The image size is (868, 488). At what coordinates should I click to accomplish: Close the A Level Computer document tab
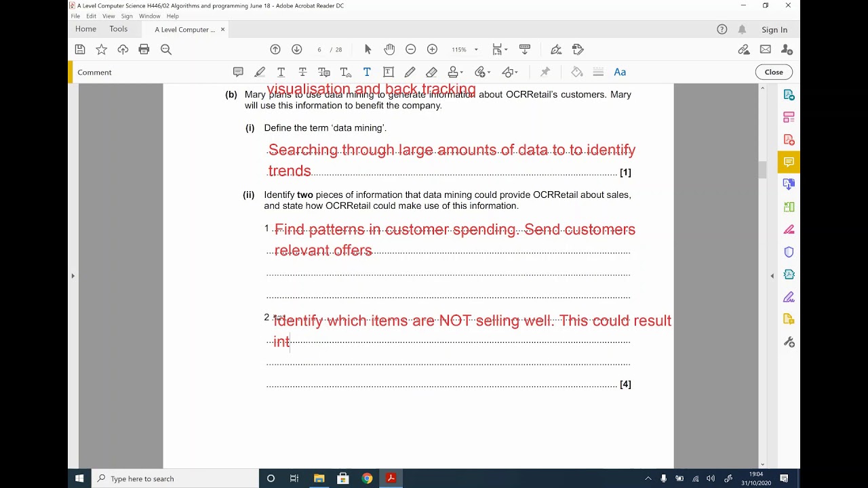coord(222,30)
